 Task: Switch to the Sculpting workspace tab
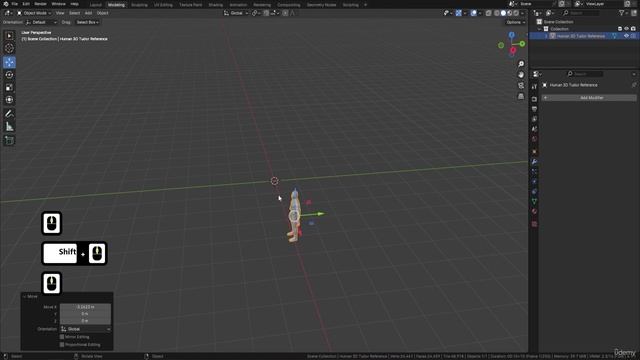(139, 4)
